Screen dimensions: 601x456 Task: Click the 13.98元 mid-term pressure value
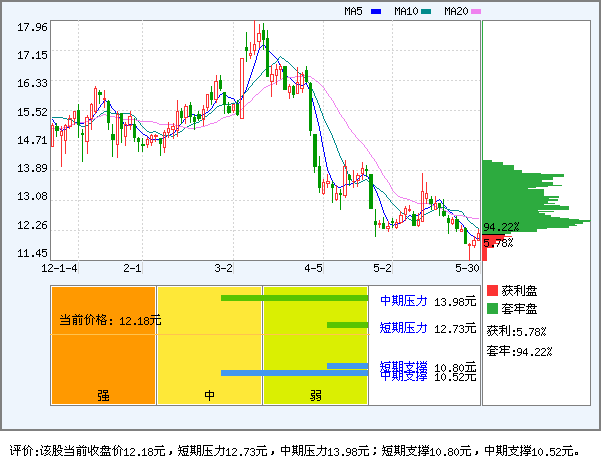[455, 301]
